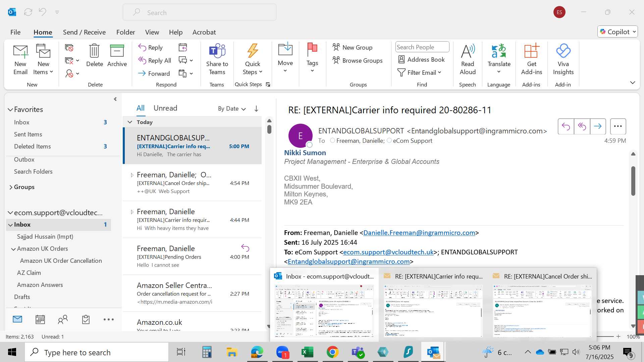Toggle the sort order arrow
This screenshot has width=644, height=362.
coord(256,109)
